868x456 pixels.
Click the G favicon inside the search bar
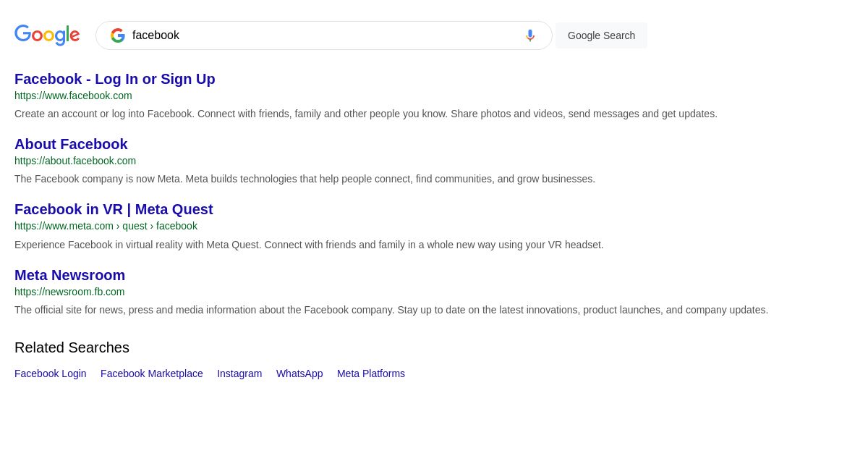point(118,35)
